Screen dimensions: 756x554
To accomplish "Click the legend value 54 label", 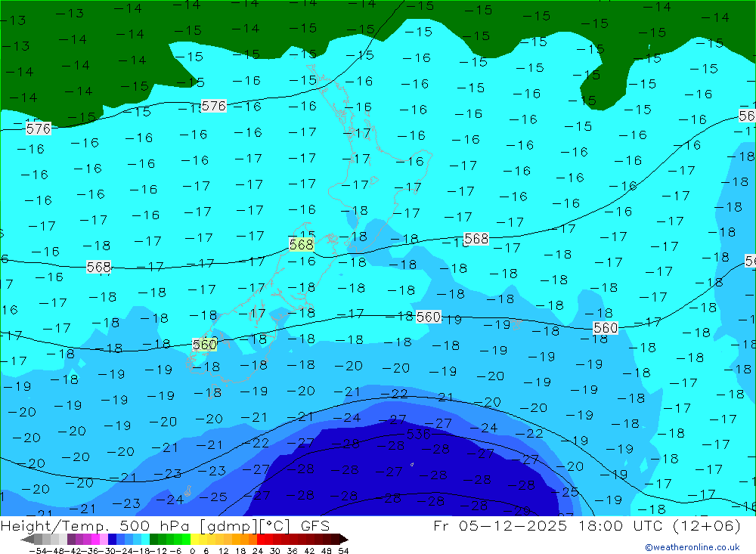I will pyautogui.click(x=343, y=551).
